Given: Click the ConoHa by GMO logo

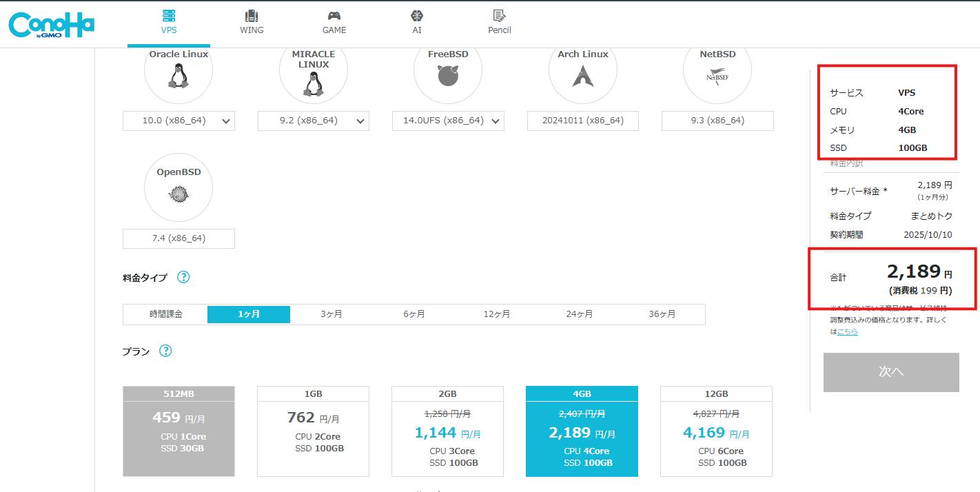Looking at the screenshot, I should (51, 25).
